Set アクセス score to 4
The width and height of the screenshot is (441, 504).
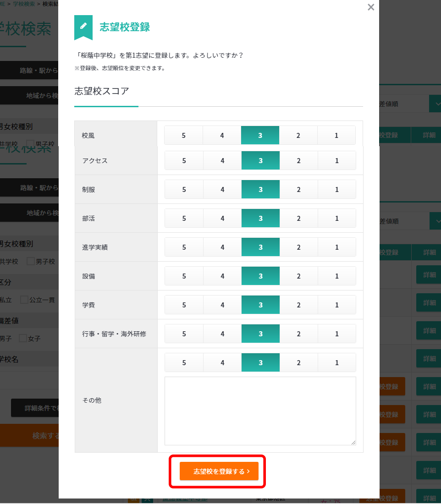(222, 161)
